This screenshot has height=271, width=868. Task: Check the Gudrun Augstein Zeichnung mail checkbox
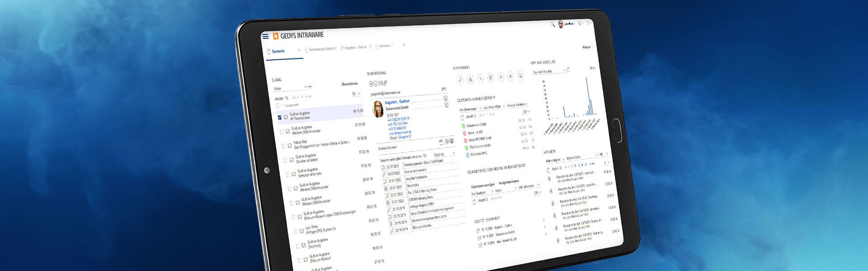[x=297, y=246]
